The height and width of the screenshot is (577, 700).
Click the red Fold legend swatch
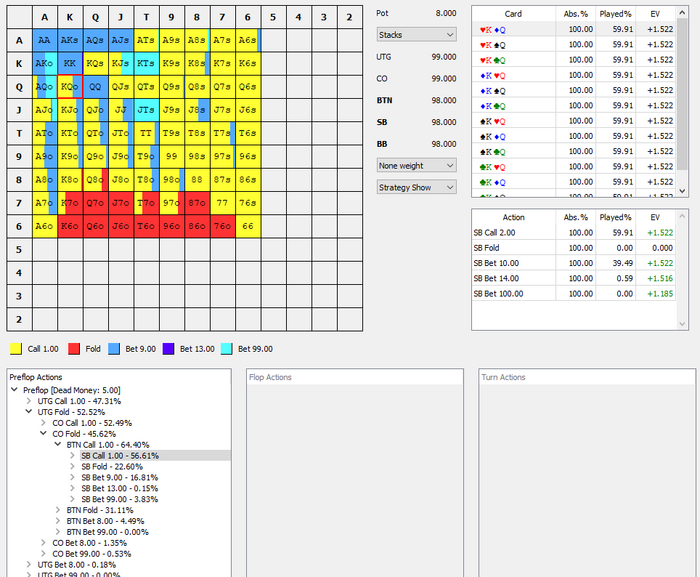pos(74,349)
